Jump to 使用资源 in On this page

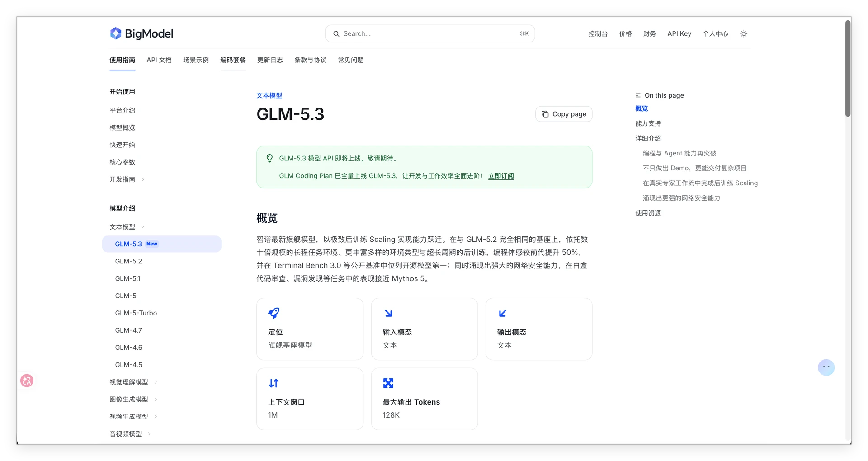coord(648,213)
